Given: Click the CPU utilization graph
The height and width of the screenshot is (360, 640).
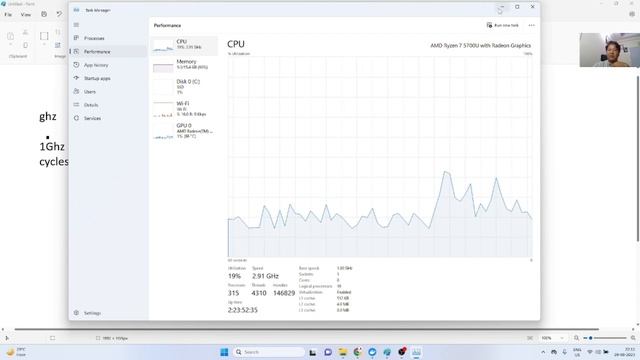Looking at the screenshot, I should [x=380, y=157].
